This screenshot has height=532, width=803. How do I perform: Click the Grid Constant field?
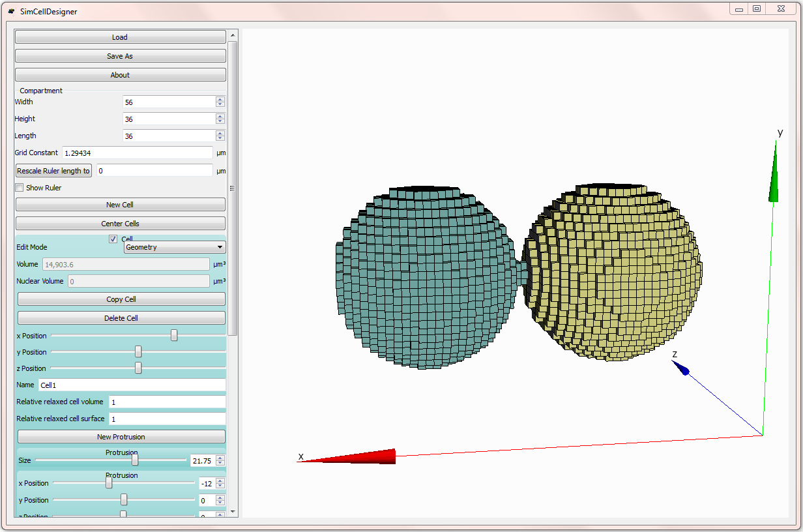click(138, 153)
